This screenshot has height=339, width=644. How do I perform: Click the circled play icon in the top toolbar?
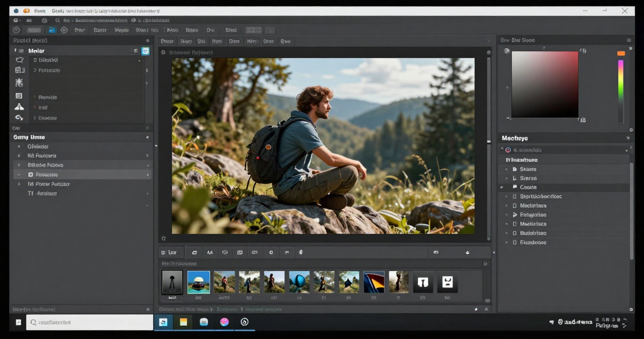pyautogui.click(x=64, y=30)
